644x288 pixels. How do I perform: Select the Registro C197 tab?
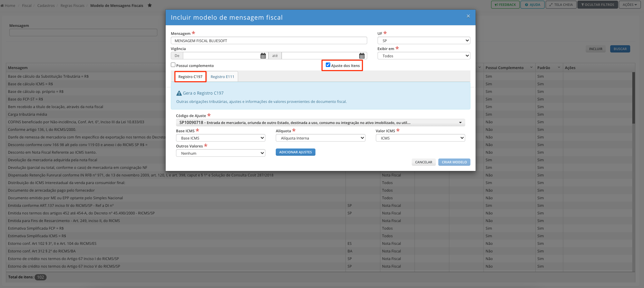[191, 77]
